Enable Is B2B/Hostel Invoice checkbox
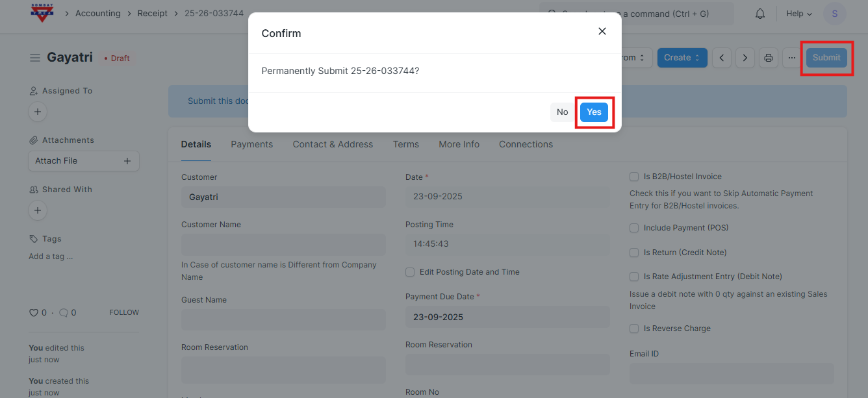Viewport: 868px width, 398px height. click(634, 177)
